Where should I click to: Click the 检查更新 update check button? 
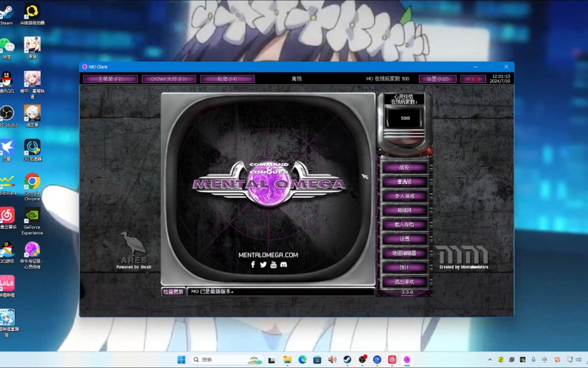(x=173, y=291)
